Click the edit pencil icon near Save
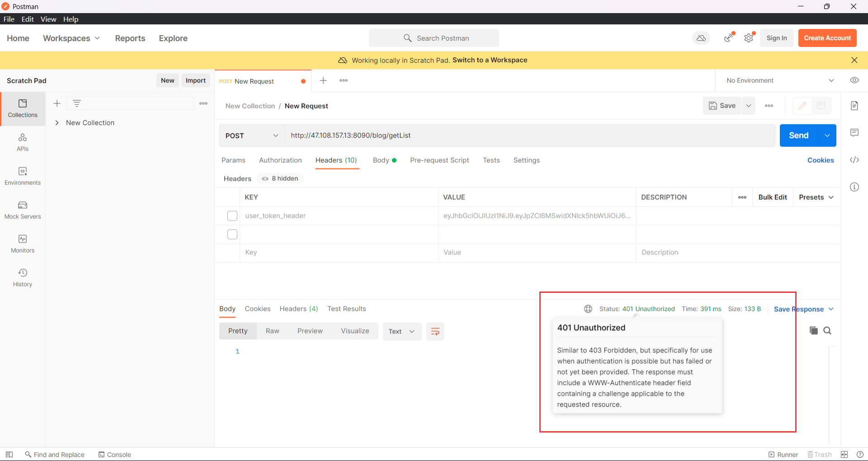The width and height of the screenshot is (868, 461). click(802, 106)
